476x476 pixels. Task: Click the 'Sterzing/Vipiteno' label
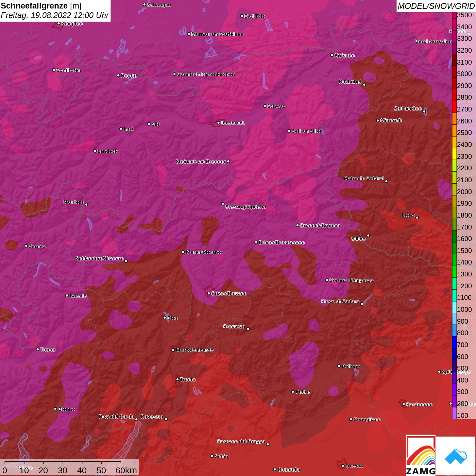(246, 207)
